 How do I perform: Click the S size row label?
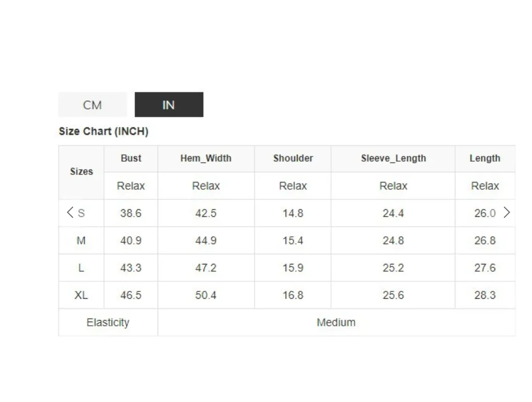point(81,213)
